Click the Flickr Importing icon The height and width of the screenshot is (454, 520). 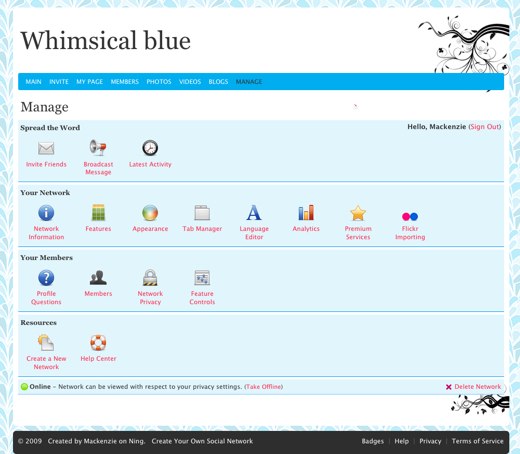click(x=410, y=216)
